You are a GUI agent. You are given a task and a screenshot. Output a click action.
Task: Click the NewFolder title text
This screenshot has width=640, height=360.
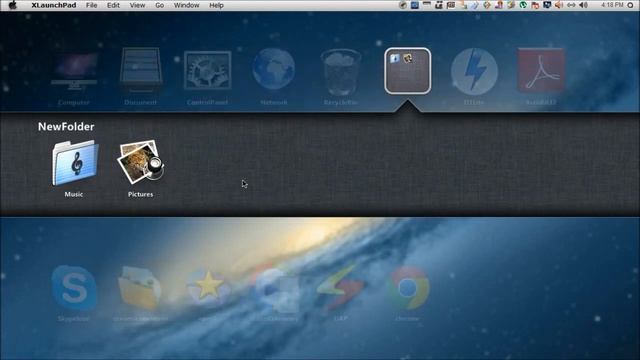[x=66, y=127]
